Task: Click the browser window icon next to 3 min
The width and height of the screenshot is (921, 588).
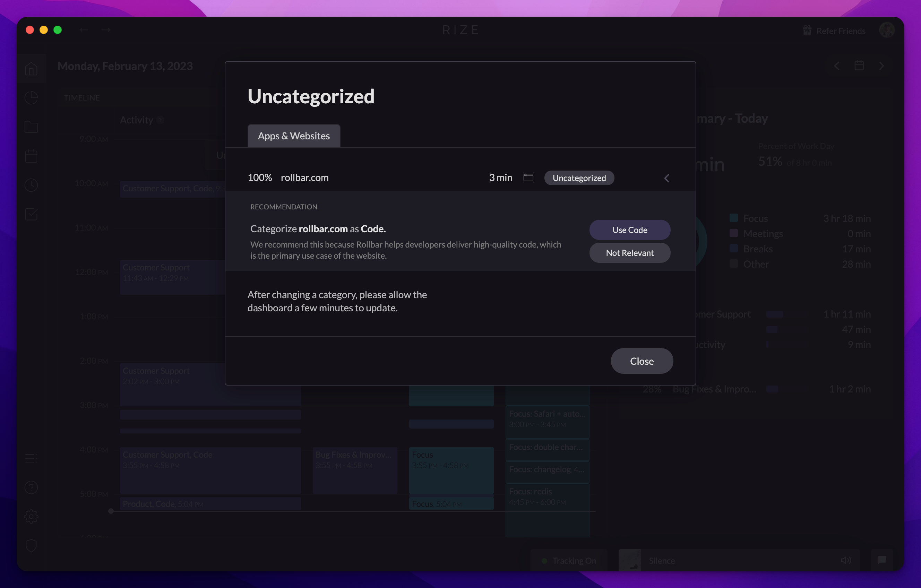Action: coord(528,178)
